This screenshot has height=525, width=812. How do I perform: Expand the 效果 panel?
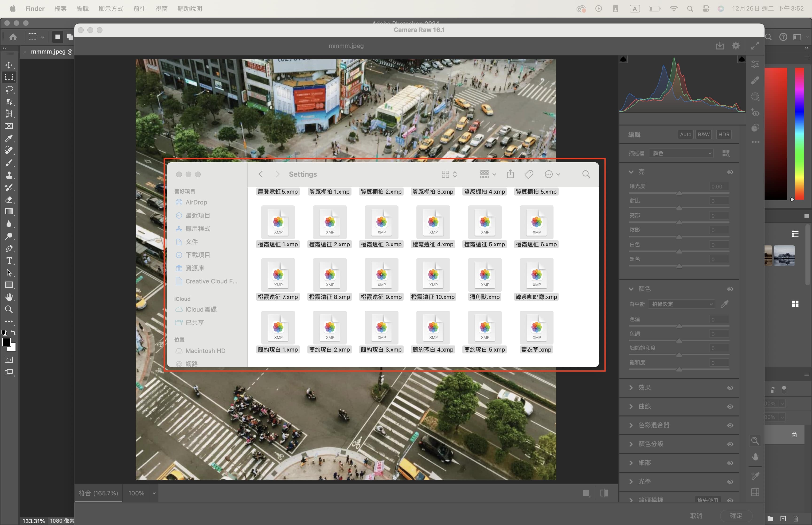click(x=631, y=388)
